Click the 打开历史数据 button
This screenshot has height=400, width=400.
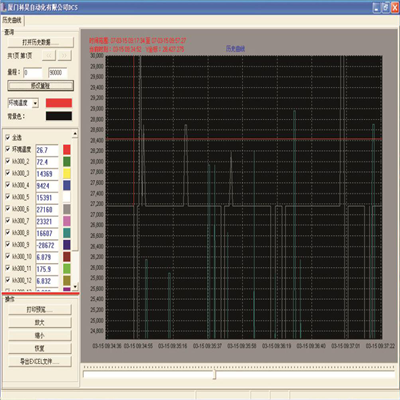[41, 42]
